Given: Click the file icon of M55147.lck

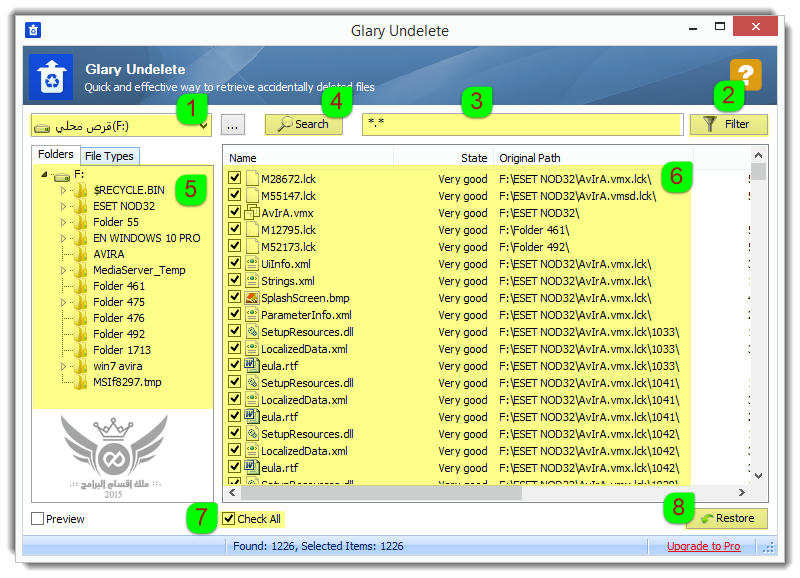Looking at the screenshot, I should click(252, 195).
